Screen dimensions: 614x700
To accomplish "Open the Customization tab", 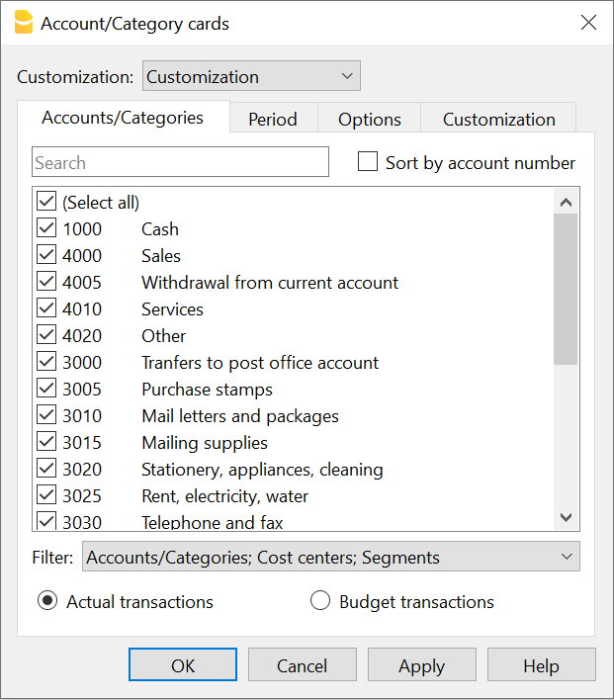I will 498,120.
